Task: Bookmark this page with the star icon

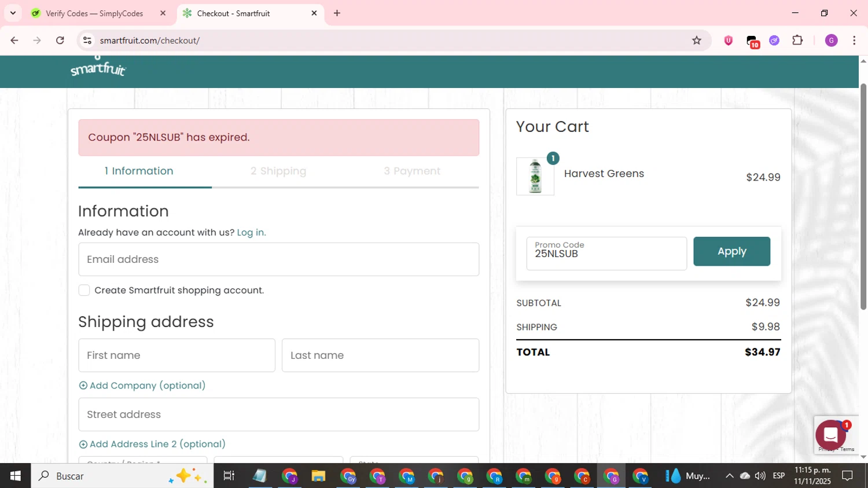Action: click(697, 41)
